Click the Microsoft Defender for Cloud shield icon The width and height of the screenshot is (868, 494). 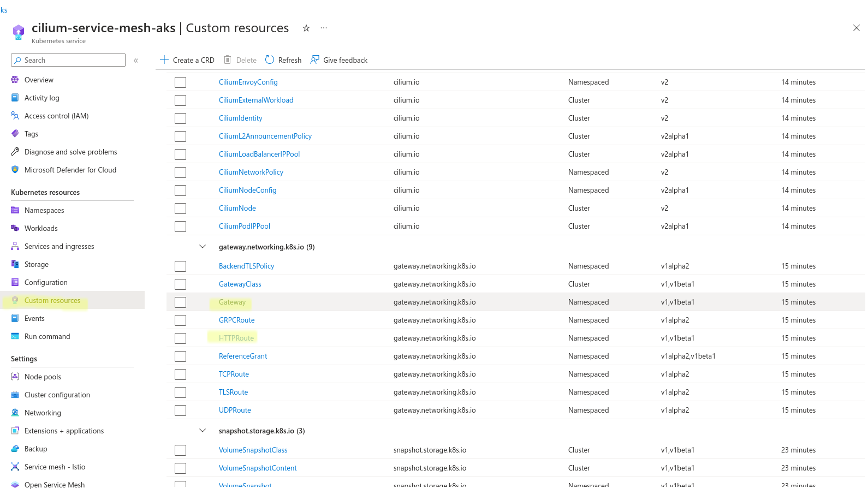pyautogui.click(x=15, y=170)
